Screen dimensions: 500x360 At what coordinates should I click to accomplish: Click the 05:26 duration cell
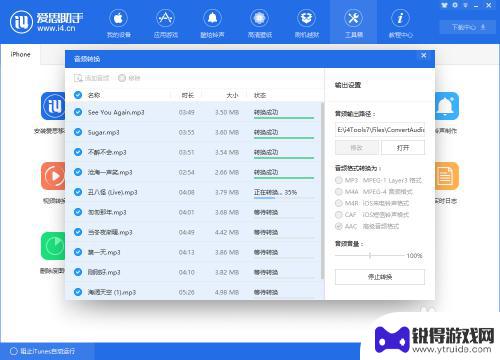pos(186,292)
